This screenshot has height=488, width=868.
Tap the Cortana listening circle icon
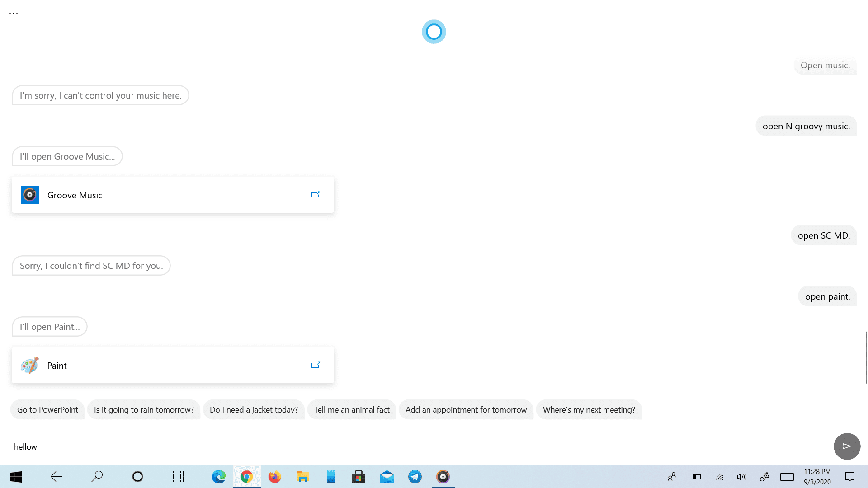click(x=434, y=32)
